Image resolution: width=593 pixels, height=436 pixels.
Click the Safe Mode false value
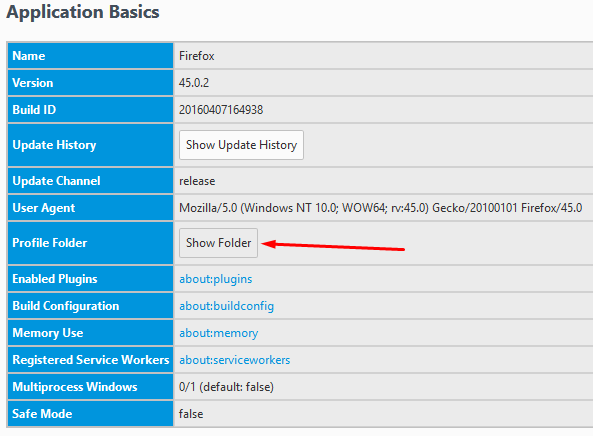191,414
